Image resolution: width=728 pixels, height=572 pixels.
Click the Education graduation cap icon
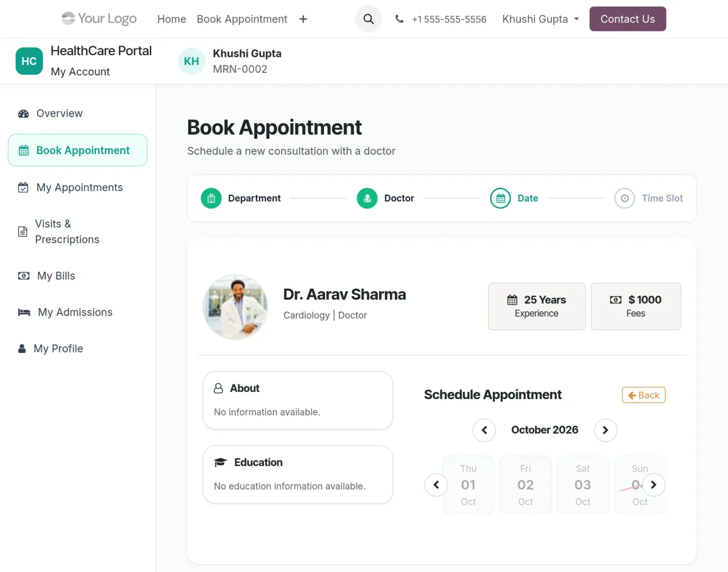pyautogui.click(x=220, y=462)
